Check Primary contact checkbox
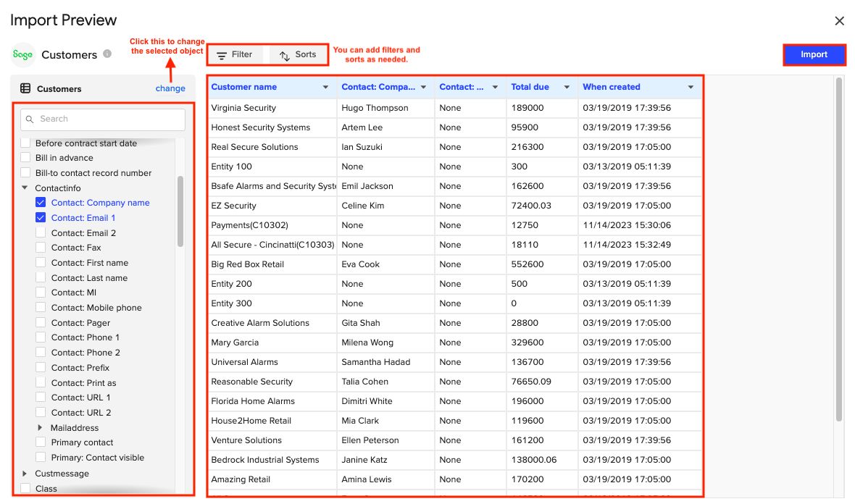Screen dimensions: 855x504 [41, 442]
